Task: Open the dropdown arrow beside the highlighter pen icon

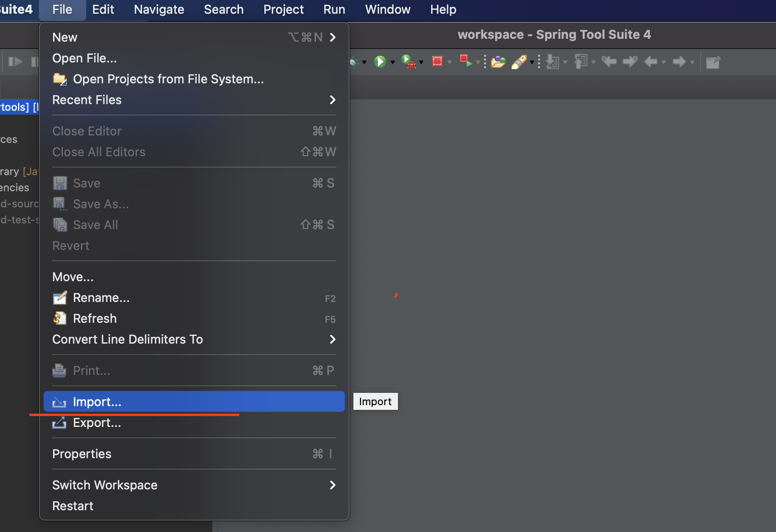Action: 532,62
